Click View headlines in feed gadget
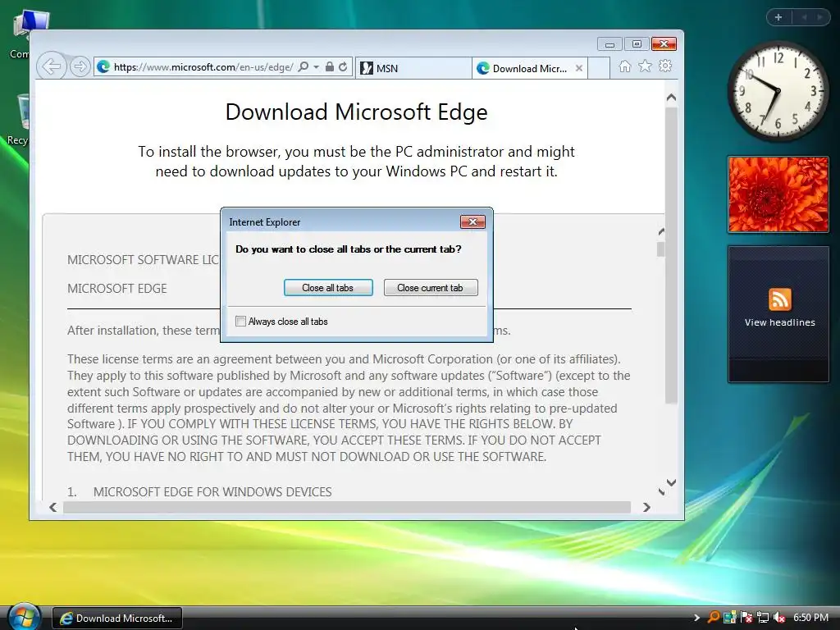Image resolution: width=840 pixels, height=630 pixels. pyautogui.click(x=779, y=322)
